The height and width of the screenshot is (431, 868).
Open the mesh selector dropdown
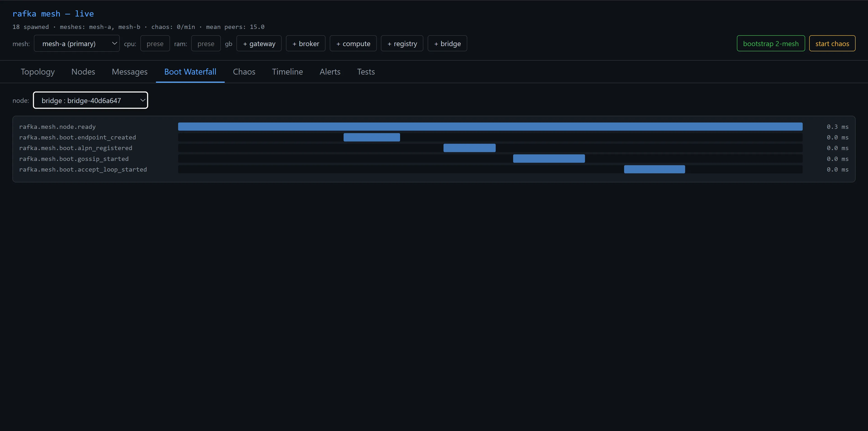[77, 43]
